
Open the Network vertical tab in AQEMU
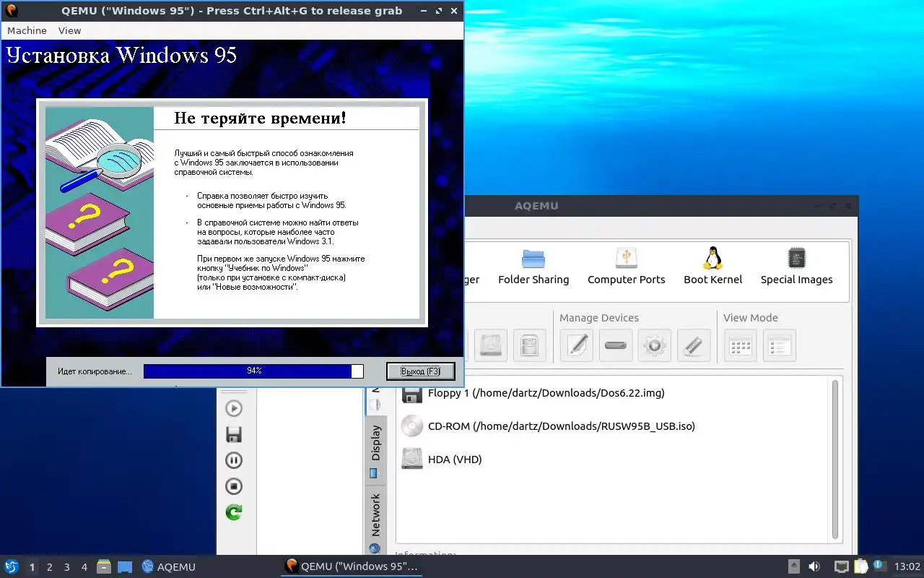pyautogui.click(x=375, y=522)
